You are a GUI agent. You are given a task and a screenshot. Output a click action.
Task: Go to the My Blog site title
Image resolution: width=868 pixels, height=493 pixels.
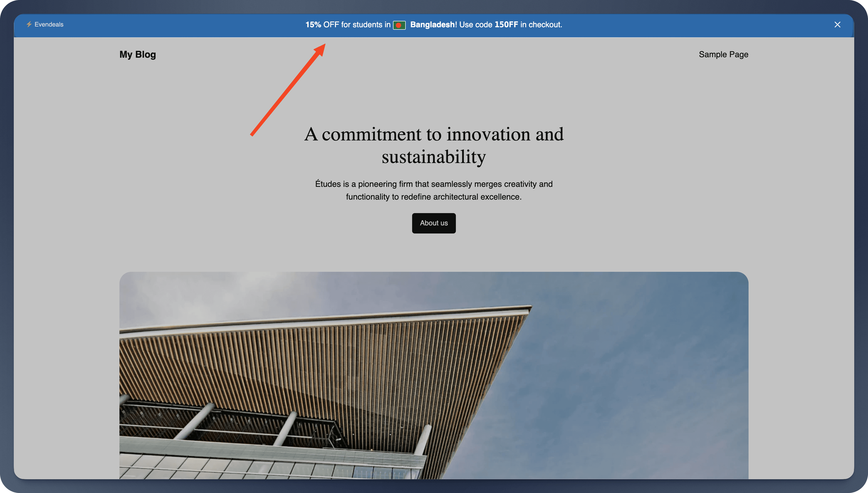(138, 55)
